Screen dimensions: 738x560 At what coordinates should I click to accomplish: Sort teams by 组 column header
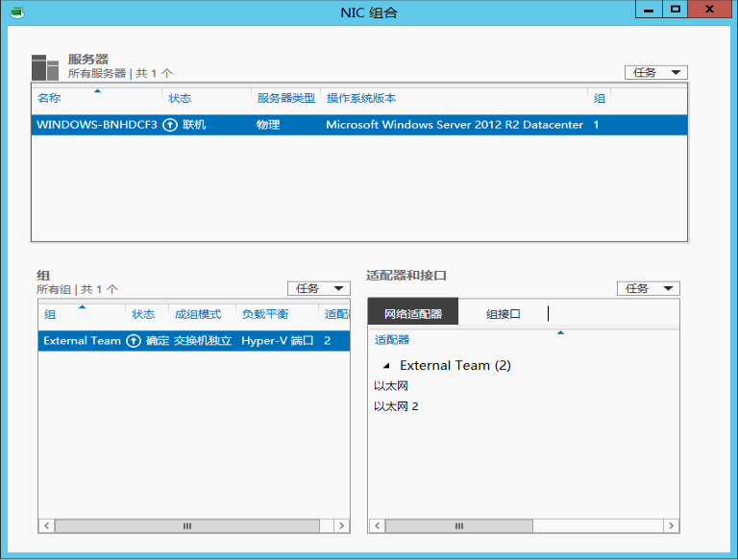coord(50,314)
